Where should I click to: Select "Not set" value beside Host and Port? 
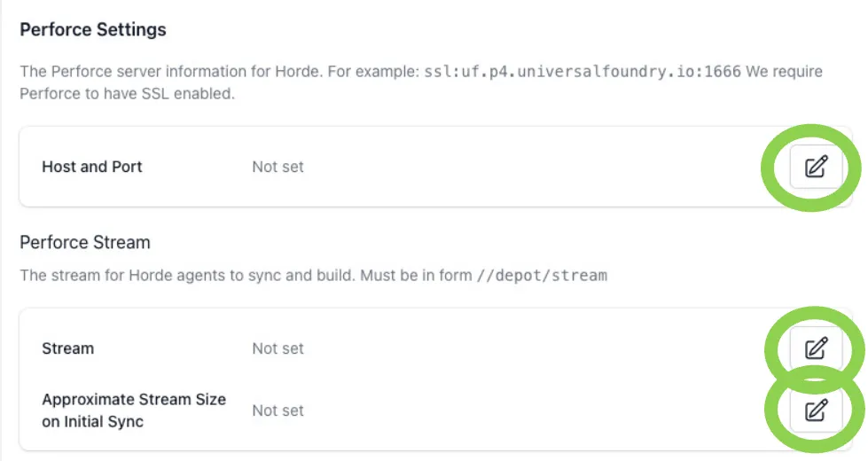pos(278,167)
